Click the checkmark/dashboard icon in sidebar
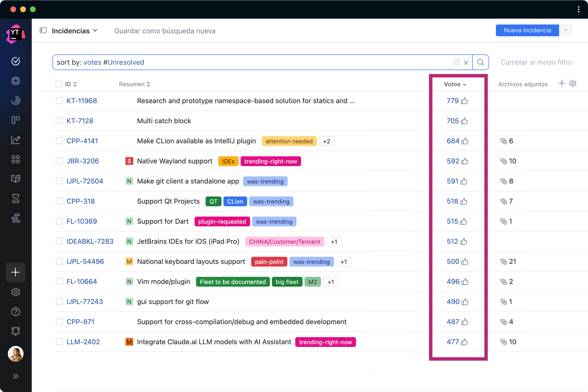 [x=16, y=61]
